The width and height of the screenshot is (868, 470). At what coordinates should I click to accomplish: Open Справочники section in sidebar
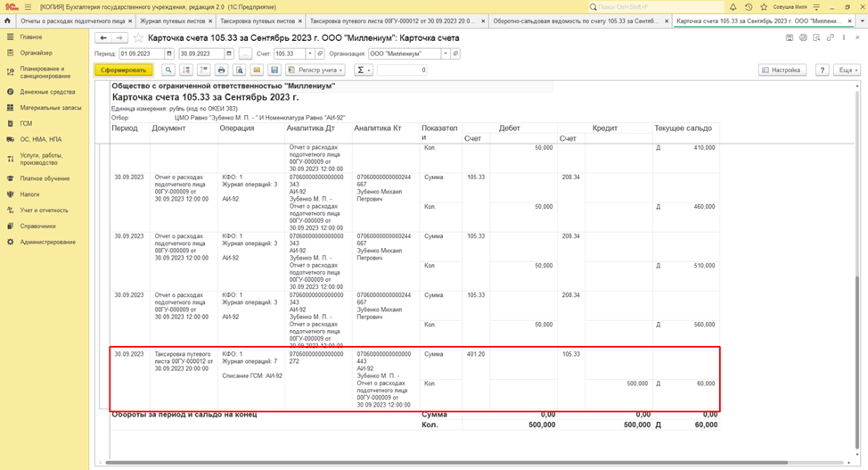click(x=37, y=227)
